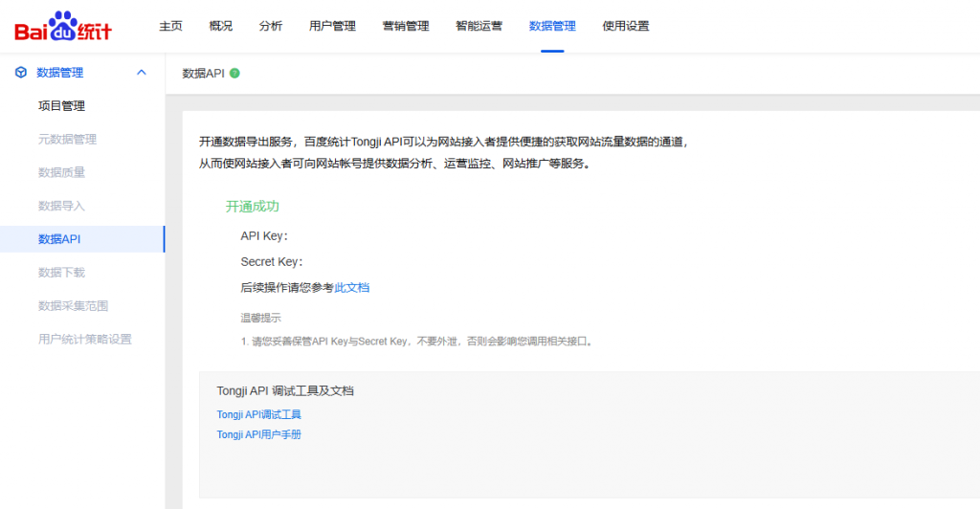Open the 智能运营 tab

(x=479, y=26)
